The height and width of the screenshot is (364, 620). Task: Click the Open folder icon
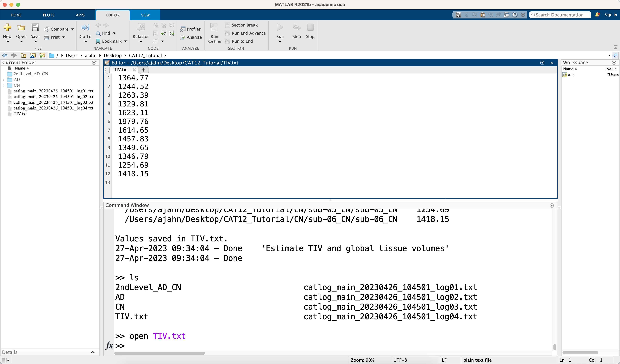(x=21, y=27)
